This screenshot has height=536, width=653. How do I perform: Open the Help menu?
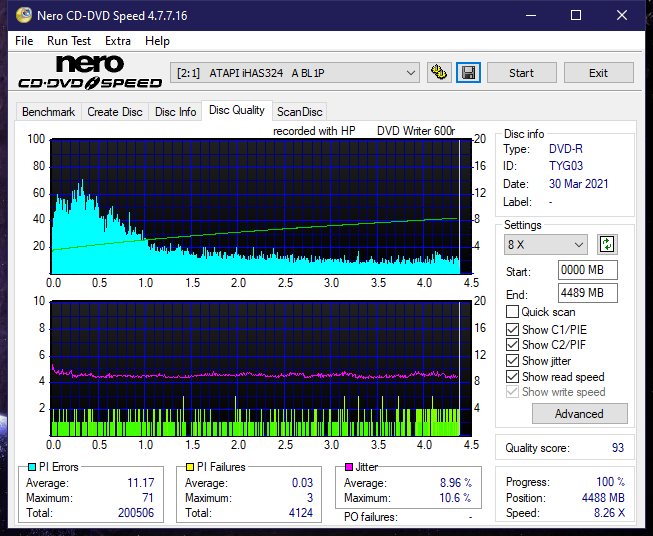(x=157, y=41)
